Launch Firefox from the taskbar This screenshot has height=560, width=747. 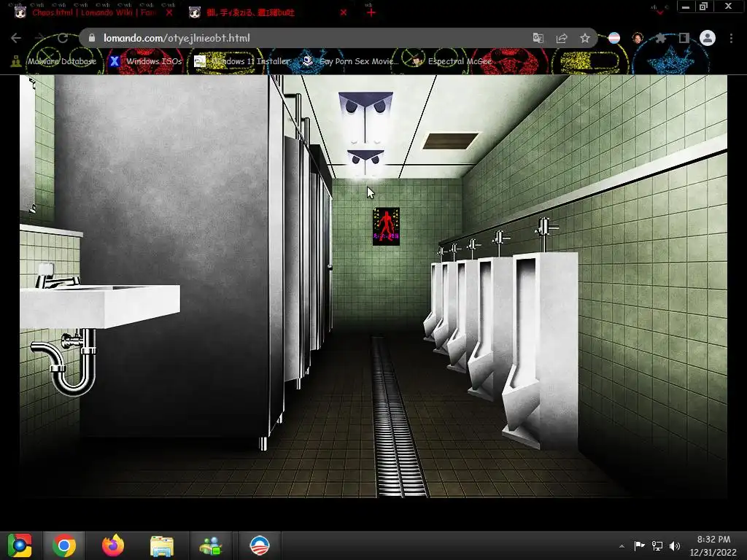point(113,545)
